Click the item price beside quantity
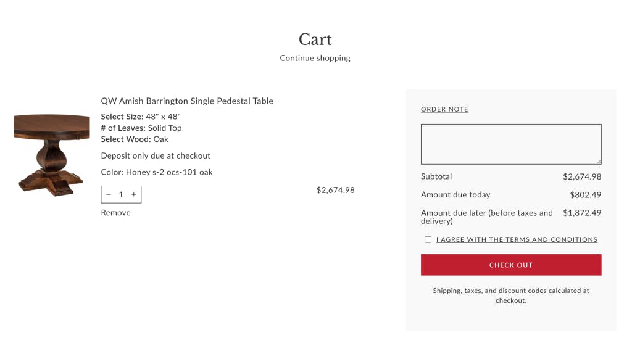632x364 pixels. point(335,190)
